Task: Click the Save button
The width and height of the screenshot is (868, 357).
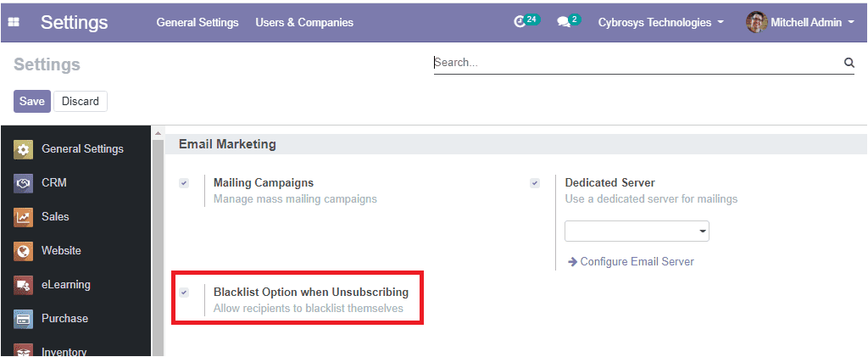Action: (x=32, y=101)
